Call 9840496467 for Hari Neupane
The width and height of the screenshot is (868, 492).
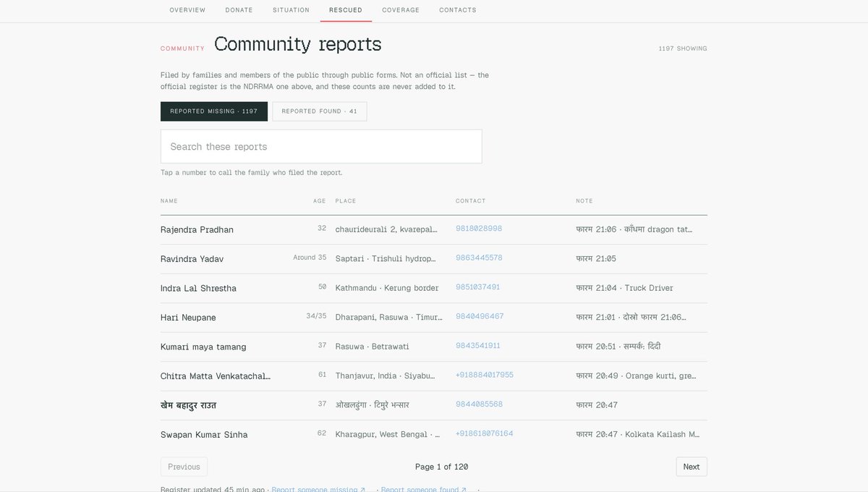[480, 316]
